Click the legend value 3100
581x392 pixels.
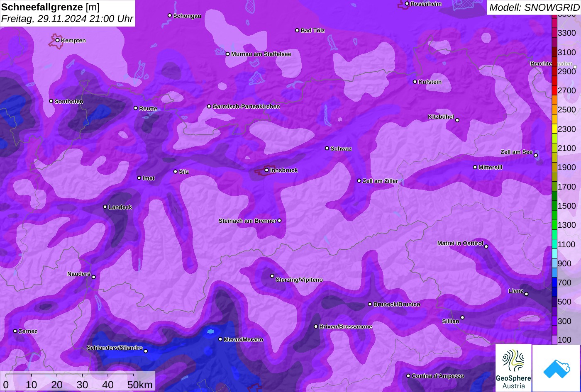pos(567,52)
